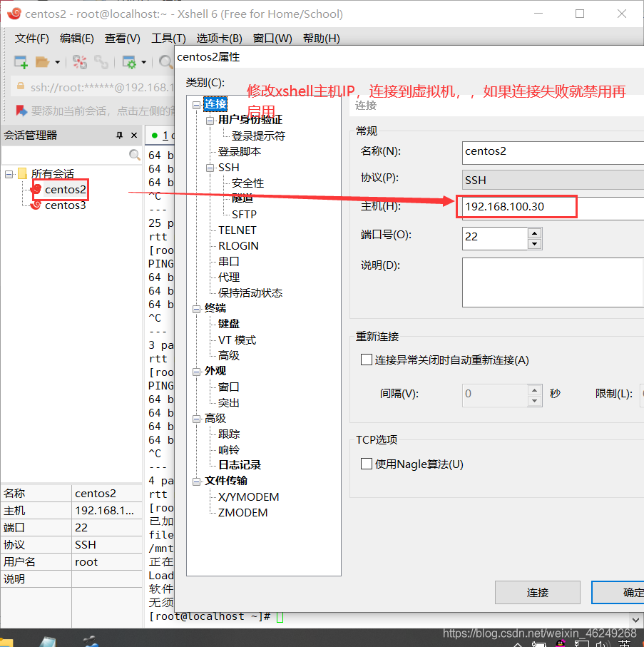Click the lock icon in address bar
Viewport: 644px width, 647px height.
[20, 86]
